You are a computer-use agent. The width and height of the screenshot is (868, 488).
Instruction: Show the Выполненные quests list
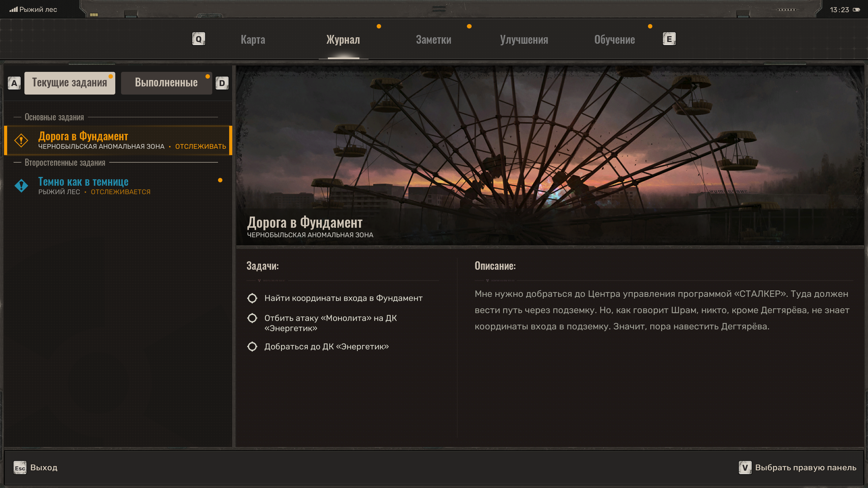point(166,83)
